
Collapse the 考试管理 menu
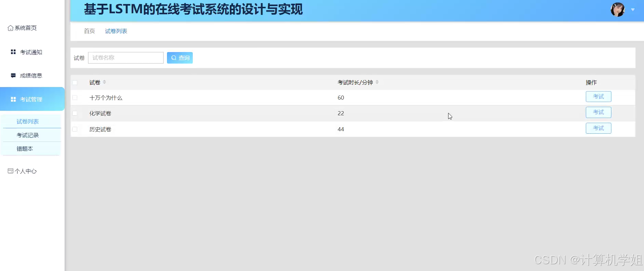pos(32,99)
